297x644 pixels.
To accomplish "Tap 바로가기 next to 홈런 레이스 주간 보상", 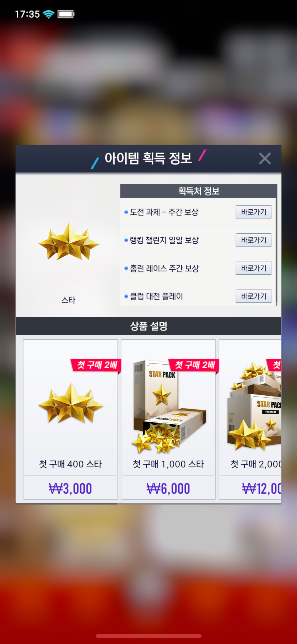I will coord(253,268).
